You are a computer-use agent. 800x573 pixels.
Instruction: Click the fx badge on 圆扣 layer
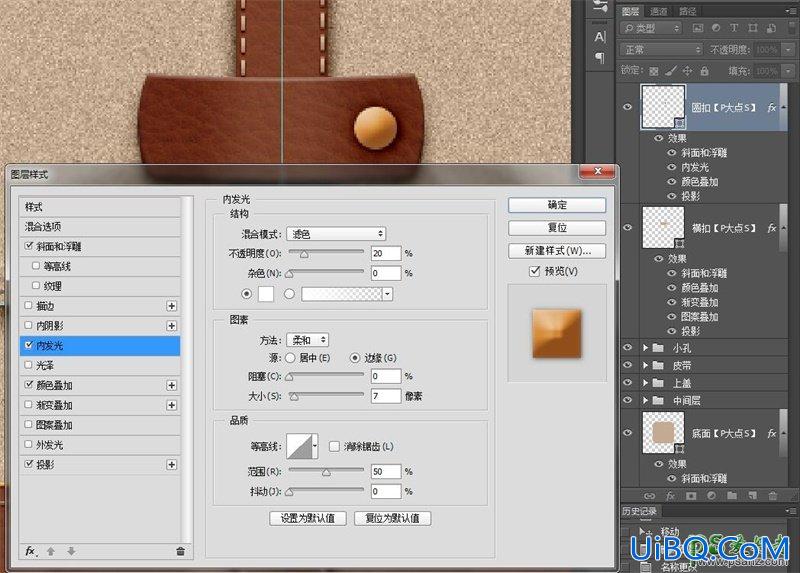click(x=772, y=108)
